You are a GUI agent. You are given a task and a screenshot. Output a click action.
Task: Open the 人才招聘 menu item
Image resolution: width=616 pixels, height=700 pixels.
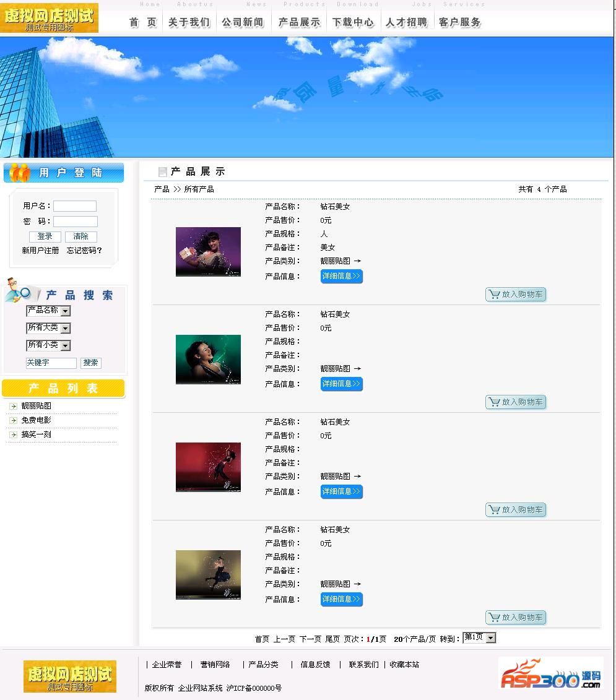407,22
